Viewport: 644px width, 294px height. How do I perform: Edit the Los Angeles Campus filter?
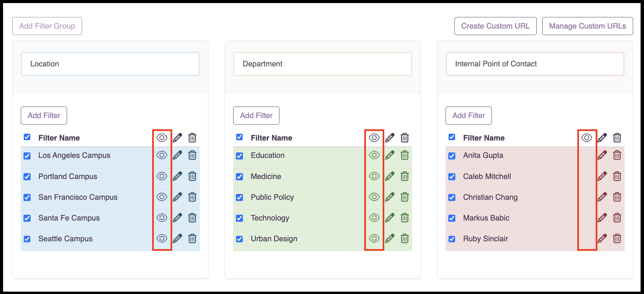[177, 155]
